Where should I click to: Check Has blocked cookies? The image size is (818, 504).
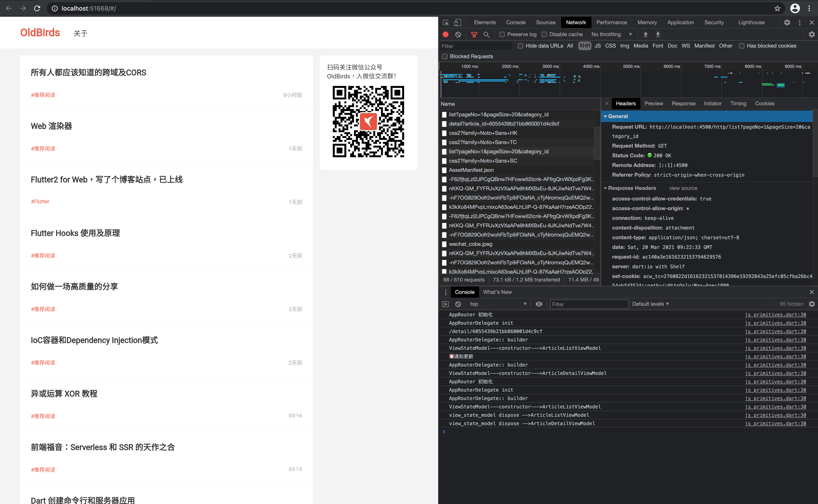tap(742, 46)
